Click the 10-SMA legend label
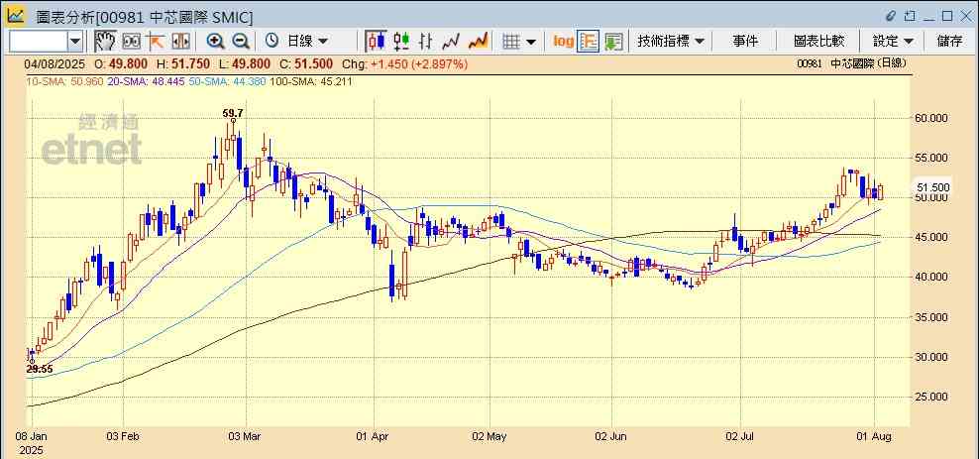Image resolution: width=980 pixels, height=459 pixels. pyautogui.click(x=63, y=81)
